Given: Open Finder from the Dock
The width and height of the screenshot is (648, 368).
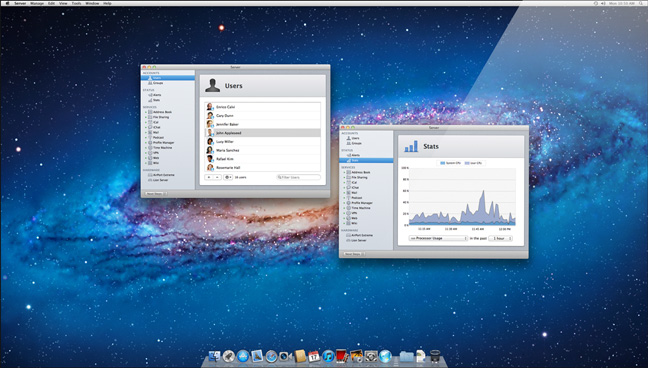Looking at the screenshot, I should click(214, 356).
